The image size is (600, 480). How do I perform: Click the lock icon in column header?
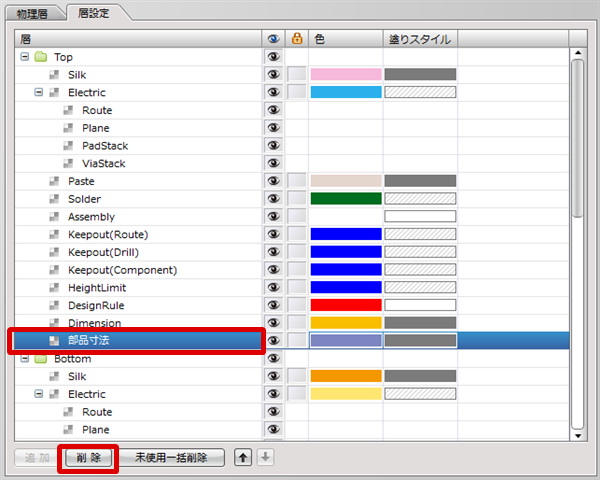click(296, 39)
